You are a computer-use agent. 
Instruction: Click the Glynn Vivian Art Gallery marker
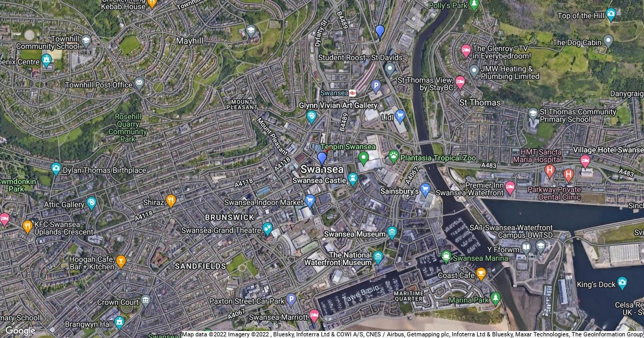pos(311,117)
